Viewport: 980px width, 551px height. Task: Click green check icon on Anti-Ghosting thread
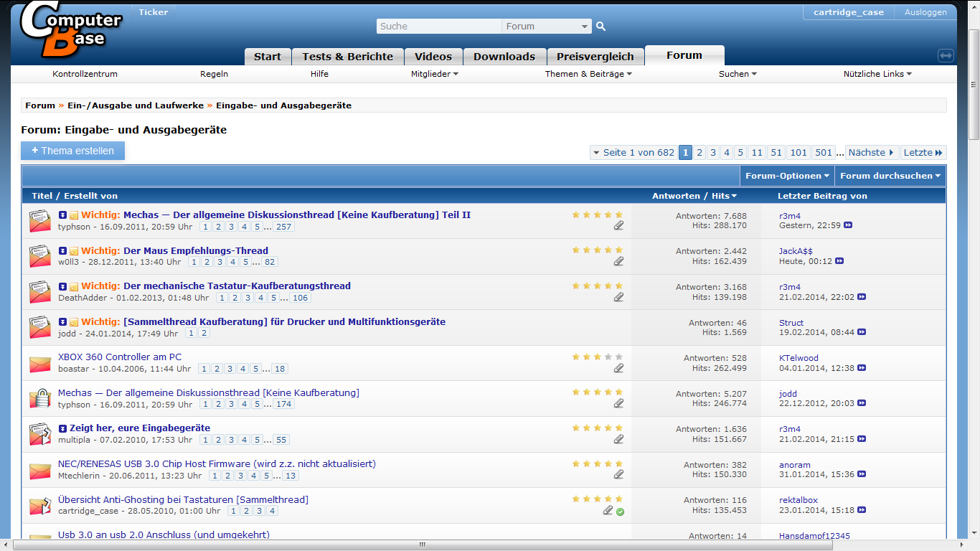coord(620,512)
